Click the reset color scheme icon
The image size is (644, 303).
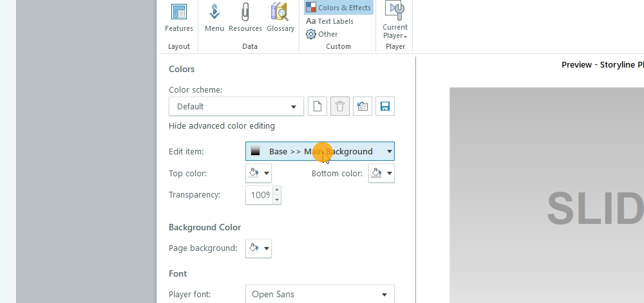pyautogui.click(x=363, y=107)
